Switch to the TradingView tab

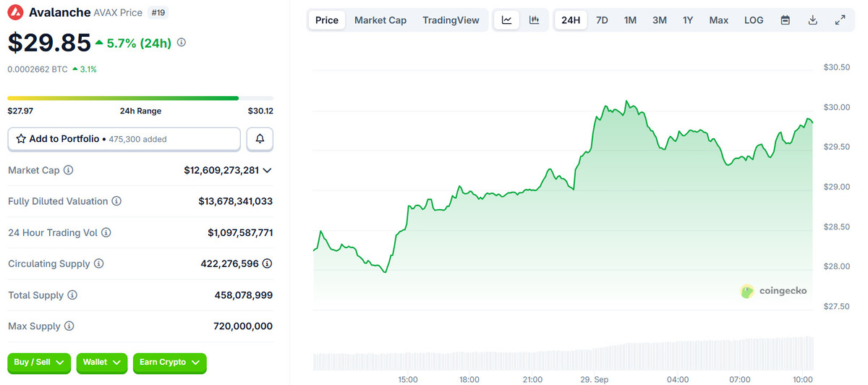[x=451, y=20]
